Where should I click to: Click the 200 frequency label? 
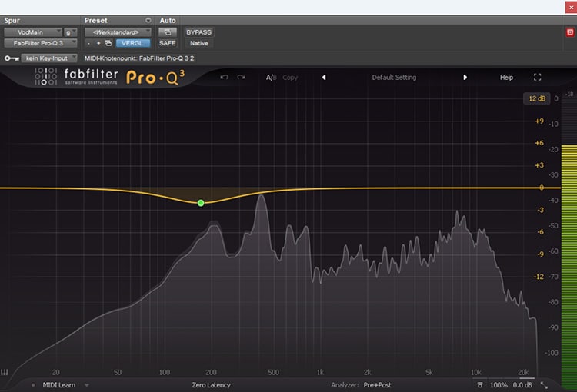point(211,372)
